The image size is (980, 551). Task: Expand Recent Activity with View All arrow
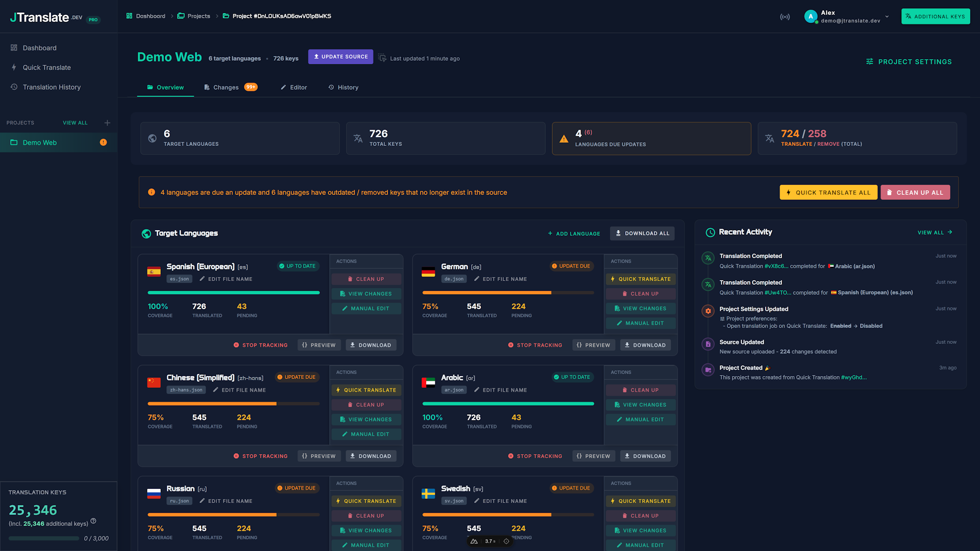coord(935,232)
